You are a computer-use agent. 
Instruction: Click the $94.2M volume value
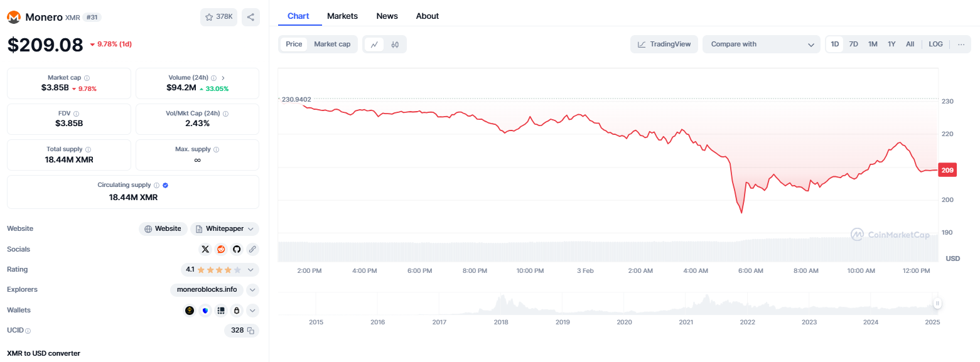[x=181, y=88]
